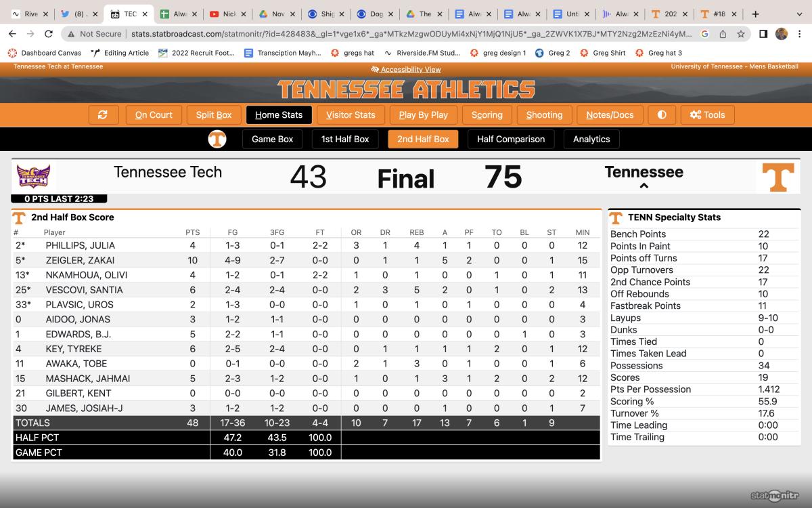Open the Accessibility View link
The width and height of the screenshot is (812, 508).
[406, 69]
